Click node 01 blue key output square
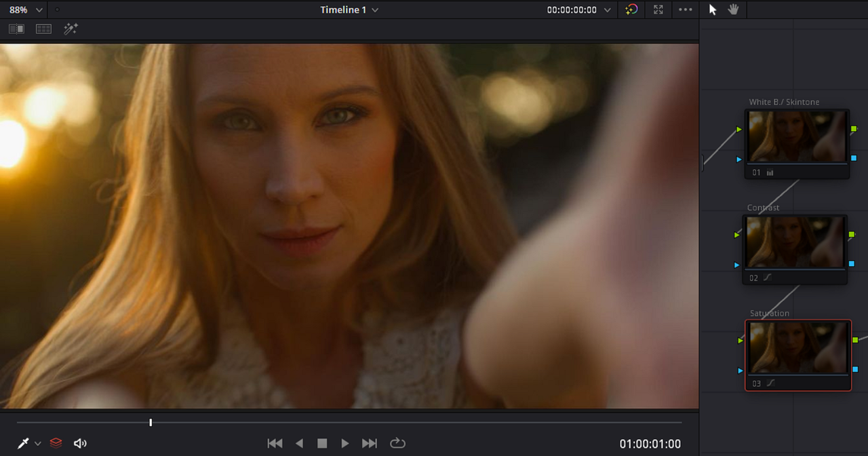 pos(854,158)
